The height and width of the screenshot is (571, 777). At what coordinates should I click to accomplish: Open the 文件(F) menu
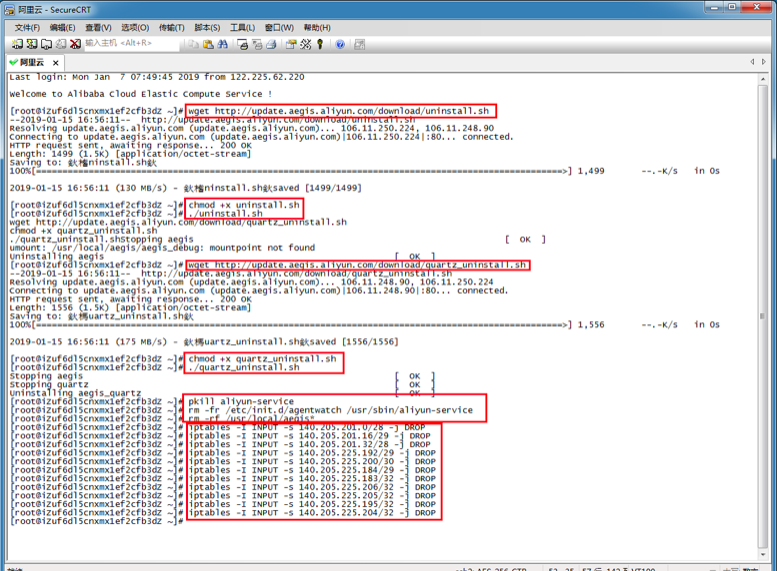[x=27, y=27]
